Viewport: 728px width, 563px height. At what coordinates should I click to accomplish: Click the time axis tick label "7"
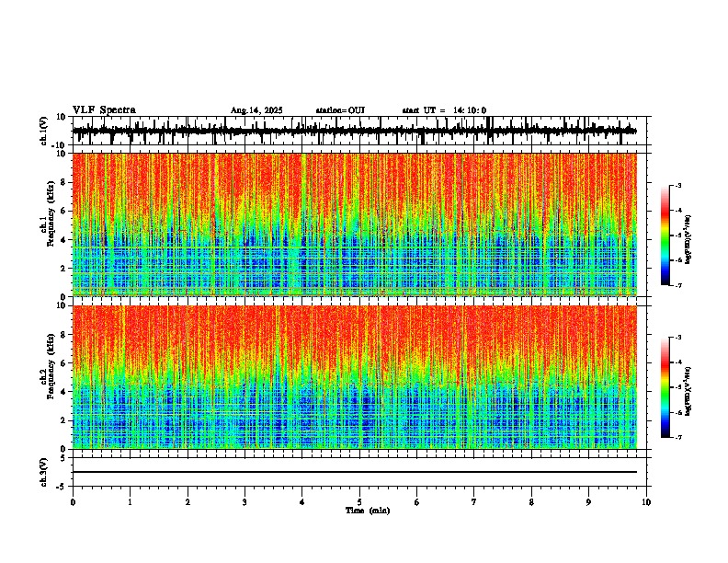474,502
